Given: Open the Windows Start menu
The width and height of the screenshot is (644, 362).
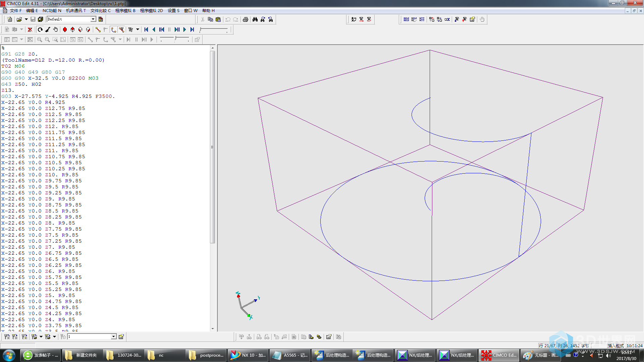Looking at the screenshot, I should pos(9,355).
